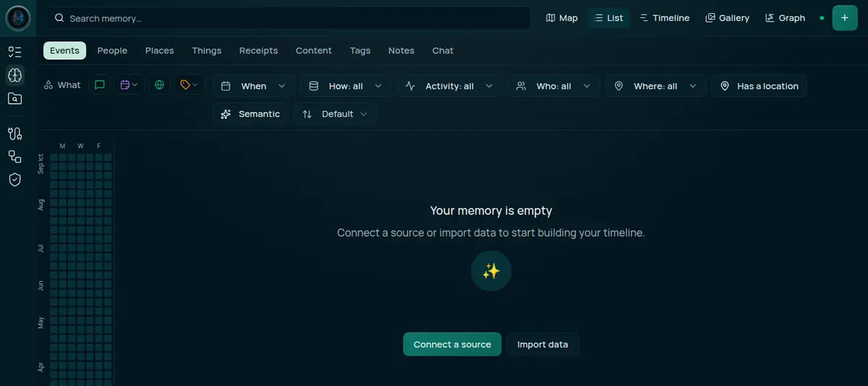
Task: Click the magnifier icon in search bar
Action: (59, 18)
